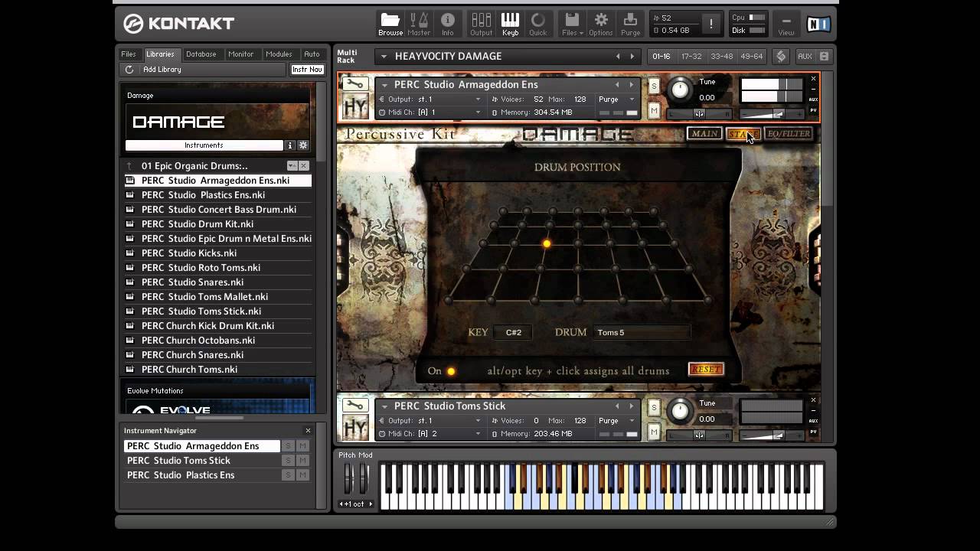Image resolution: width=980 pixels, height=551 pixels.
Task: Adjust the Armageddon Ens volume slider
Action: click(x=772, y=114)
